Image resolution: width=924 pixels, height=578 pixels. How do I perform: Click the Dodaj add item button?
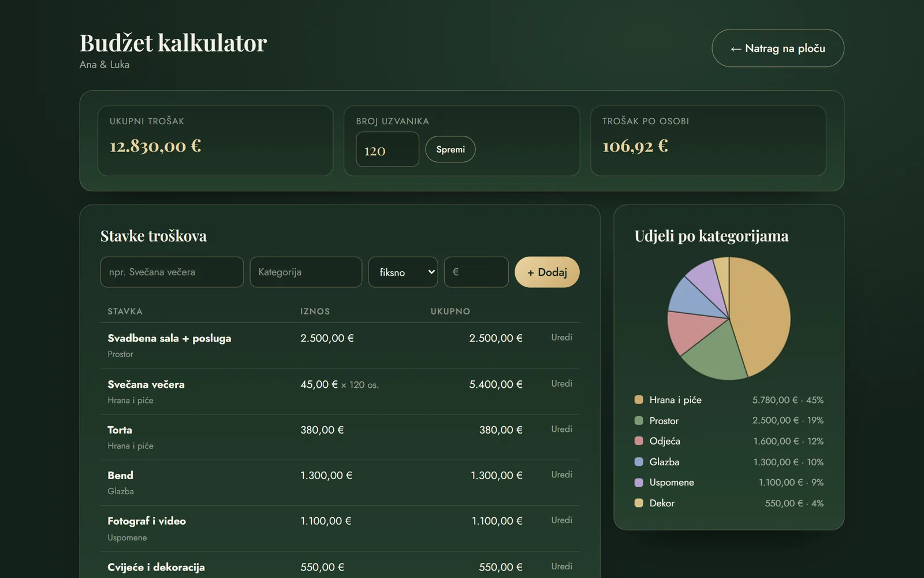click(547, 272)
